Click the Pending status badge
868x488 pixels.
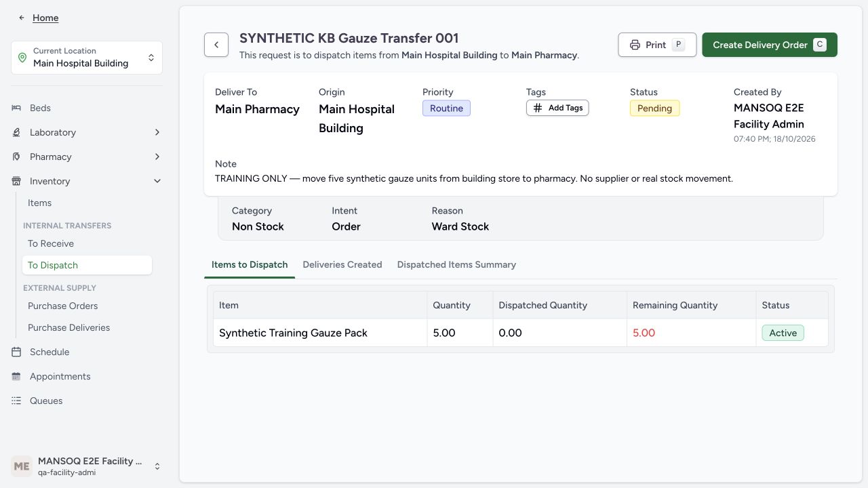(654, 108)
